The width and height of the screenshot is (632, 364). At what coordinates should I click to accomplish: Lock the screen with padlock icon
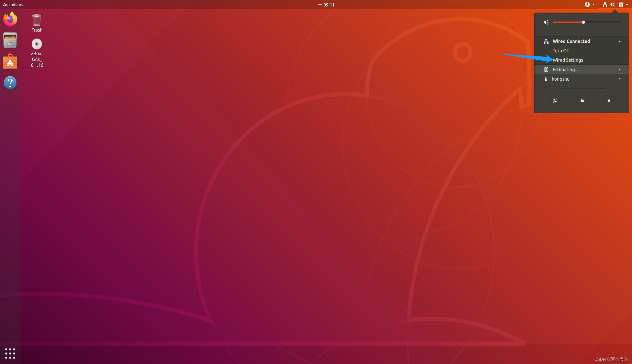click(582, 101)
